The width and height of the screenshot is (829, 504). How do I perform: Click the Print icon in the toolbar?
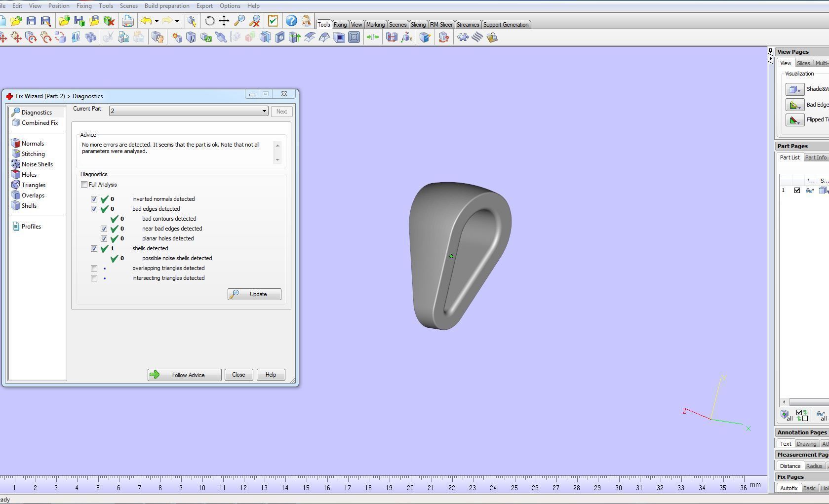[x=128, y=21]
